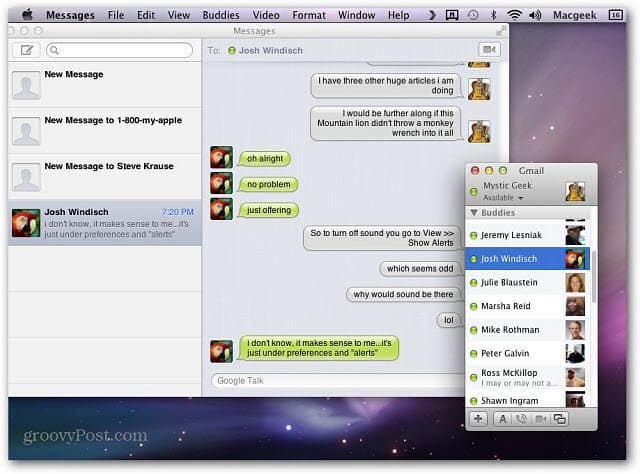Select Marsha Reid in buddy list
This screenshot has height=474, width=640.
click(x=527, y=306)
